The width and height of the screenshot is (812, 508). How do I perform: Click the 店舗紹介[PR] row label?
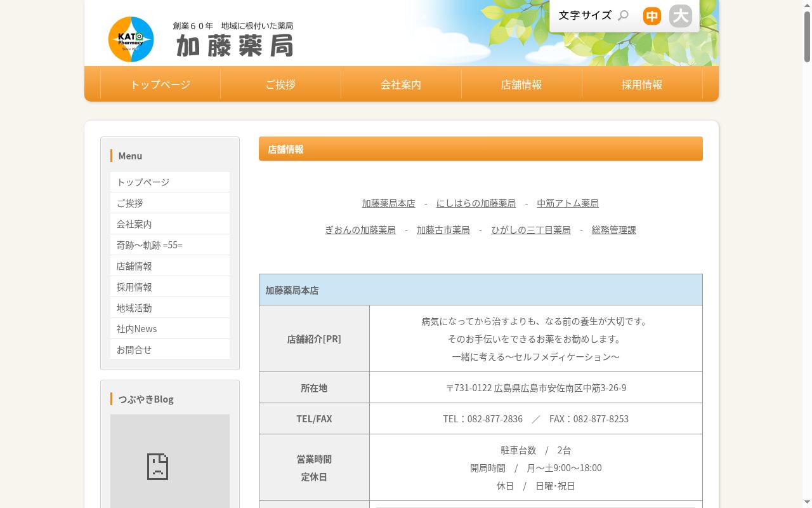(315, 339)
